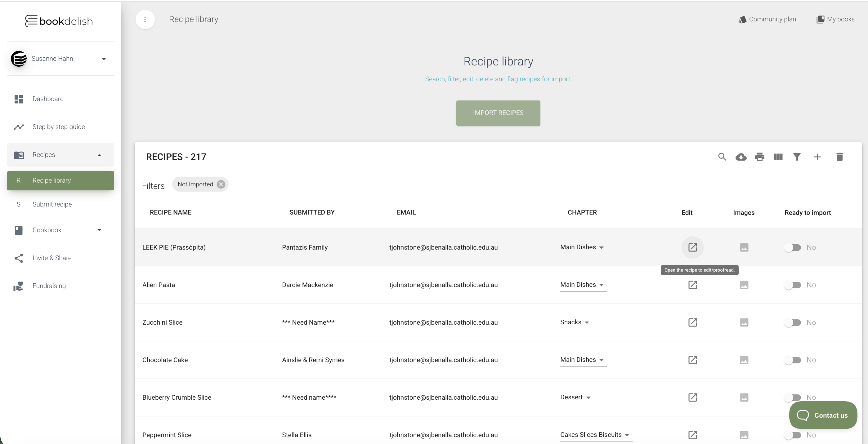Select Recipe library in sidebar
The height and width of the screenshot is (444, 868).
pyautogui.click(x=61, y=180)
